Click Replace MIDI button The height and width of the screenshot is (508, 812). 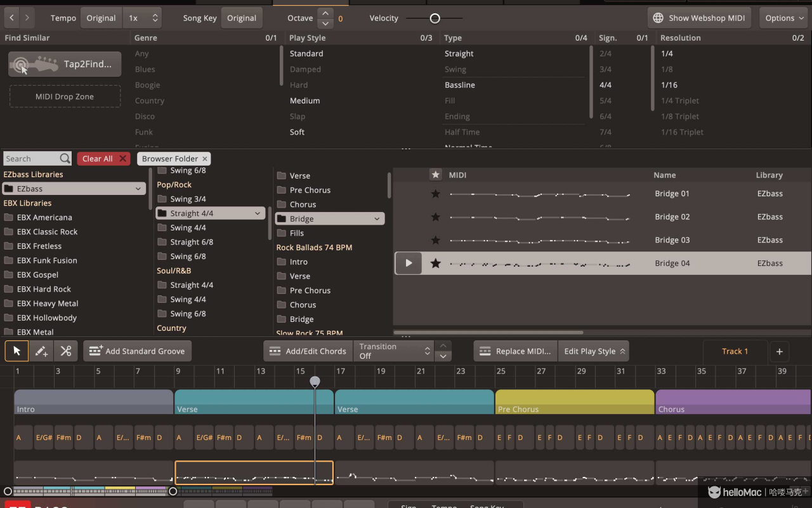pyautogui.click(x=516, y=351)
